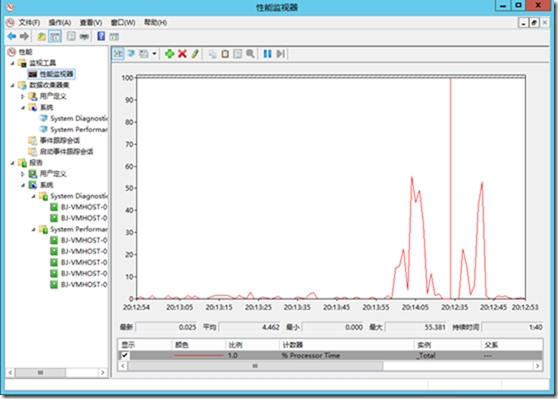Select System Diagnostics under 数据收集器集
This screenshot has width=558, height=399.
tap(79, 118)
